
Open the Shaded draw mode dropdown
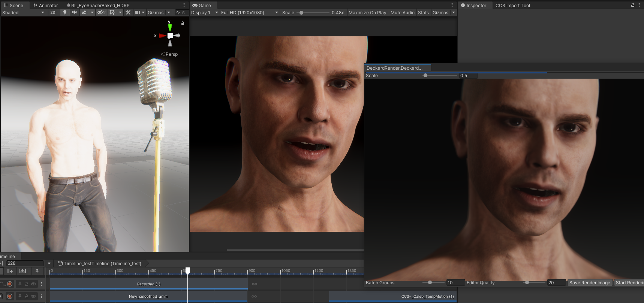coord(23,12)
